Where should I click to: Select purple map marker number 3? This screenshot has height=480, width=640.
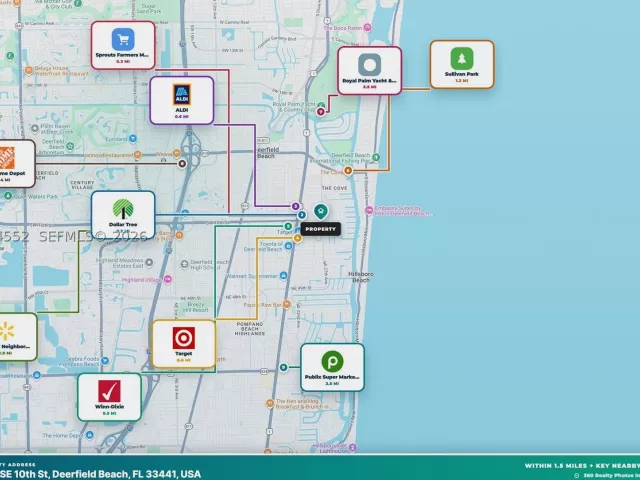[296, 206]
